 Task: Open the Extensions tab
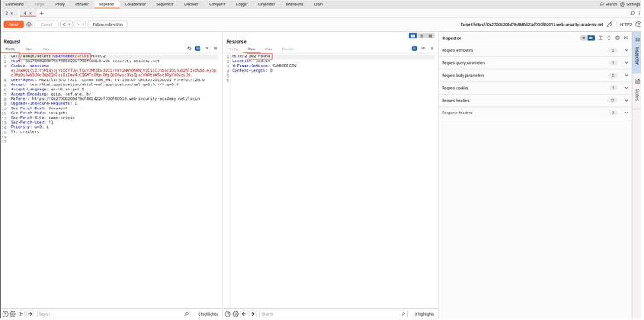click(294, 4)
